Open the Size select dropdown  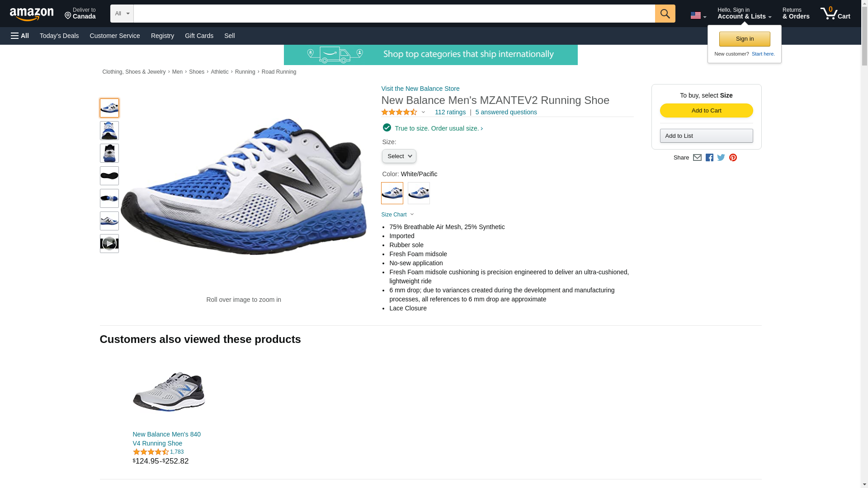point(399,156)
